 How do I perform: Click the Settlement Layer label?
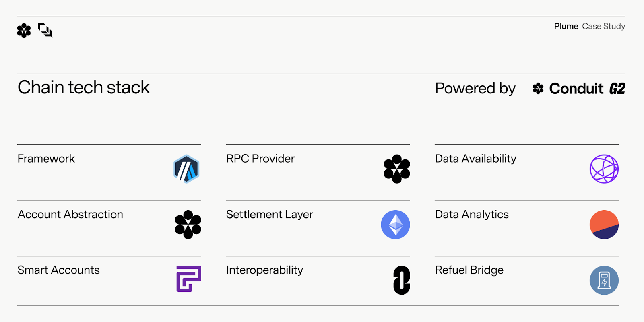pos(269,215)
